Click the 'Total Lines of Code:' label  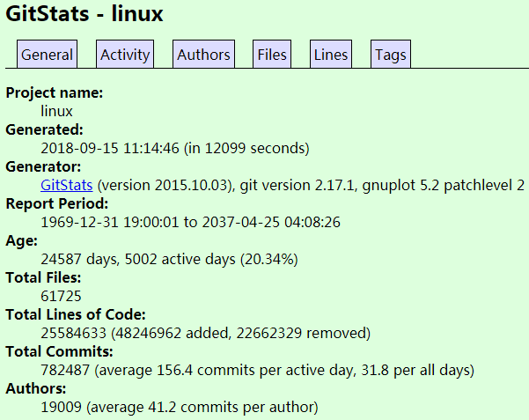coord(76,314)
